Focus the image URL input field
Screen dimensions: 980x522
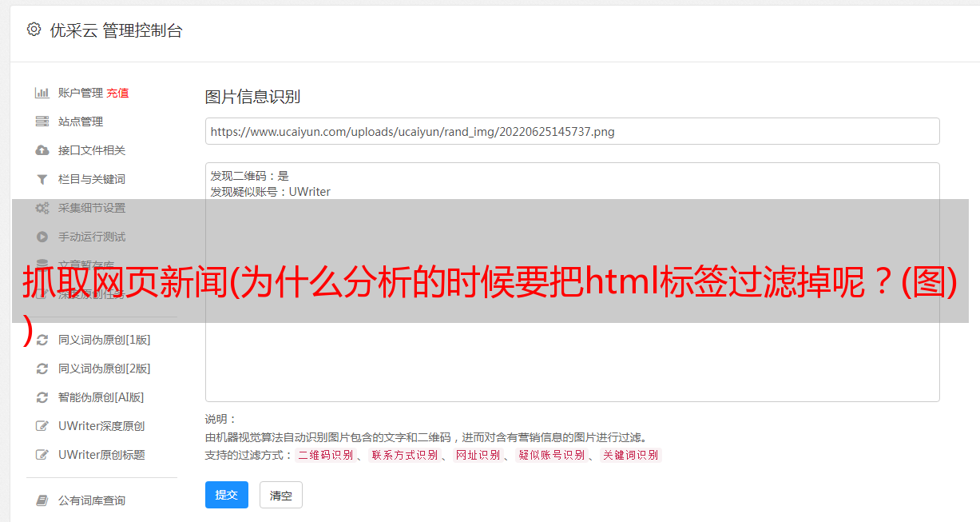[572, 131]
